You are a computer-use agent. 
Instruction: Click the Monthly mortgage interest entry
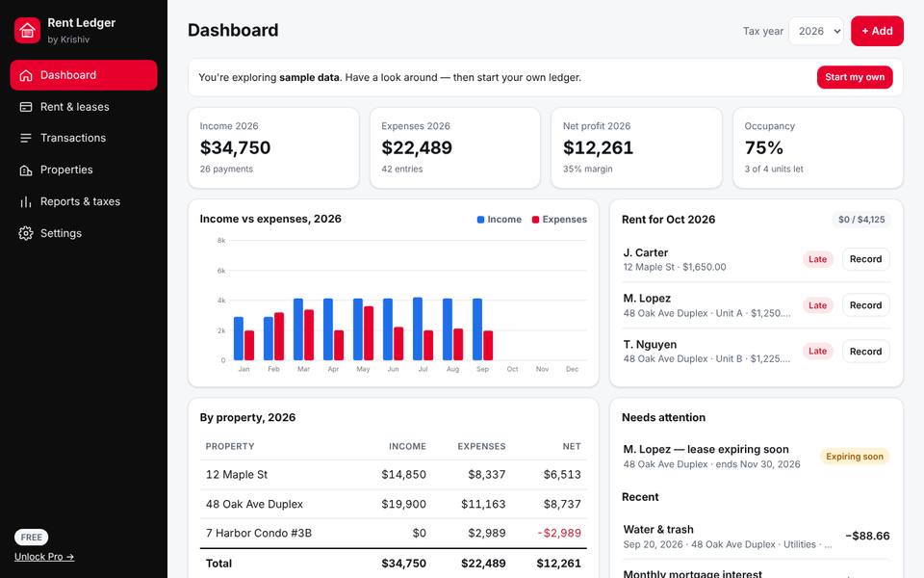click(x=692, y=573)
